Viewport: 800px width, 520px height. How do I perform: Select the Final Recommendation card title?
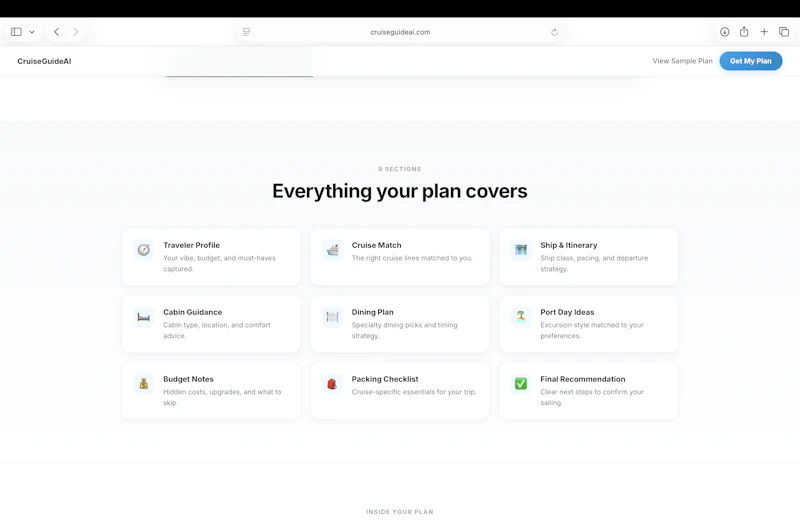coord(583,379)
